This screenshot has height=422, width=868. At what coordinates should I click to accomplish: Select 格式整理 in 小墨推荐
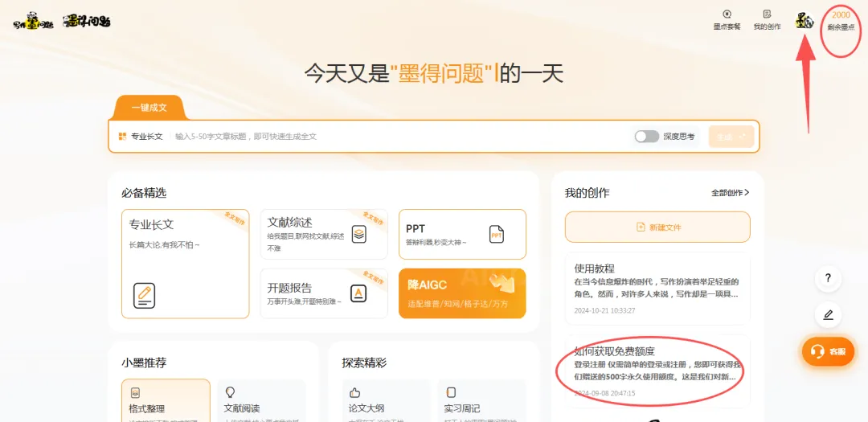pyautogui.click(x=166, y=399)
